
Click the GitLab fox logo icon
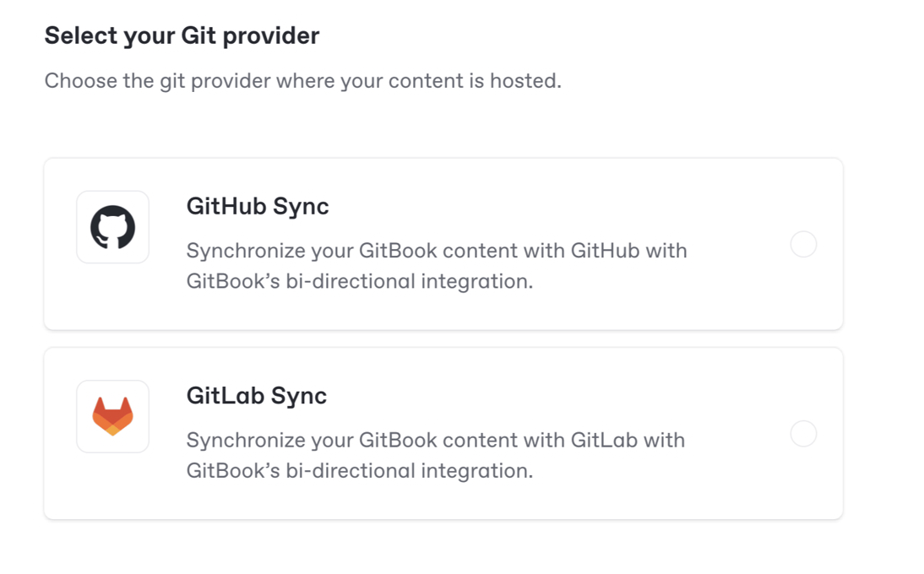pos(112,416)
